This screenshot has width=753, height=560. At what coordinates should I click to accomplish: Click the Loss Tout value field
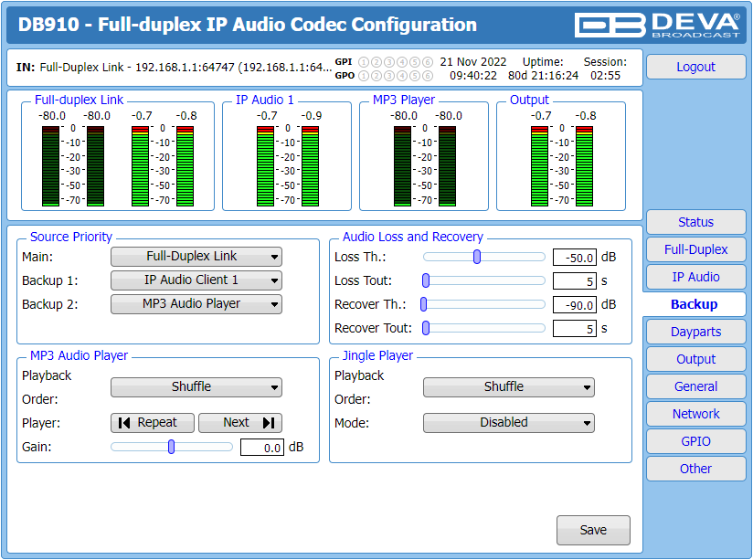pos(575,281)
